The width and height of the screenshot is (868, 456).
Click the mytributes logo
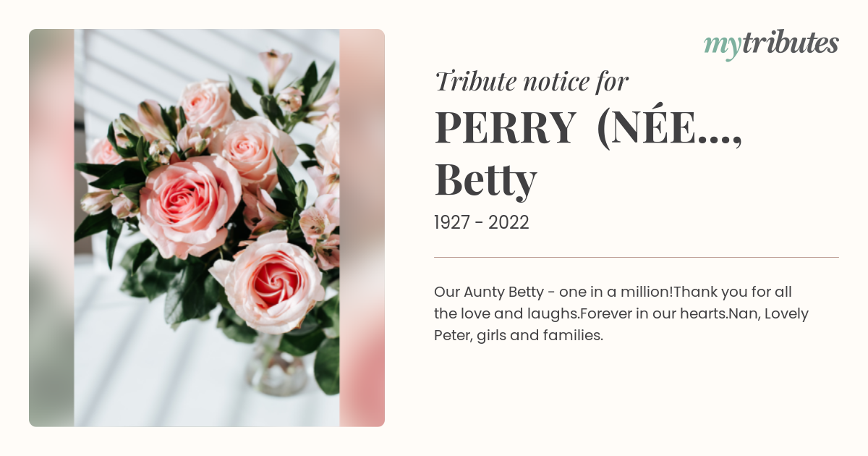[771, 45]
